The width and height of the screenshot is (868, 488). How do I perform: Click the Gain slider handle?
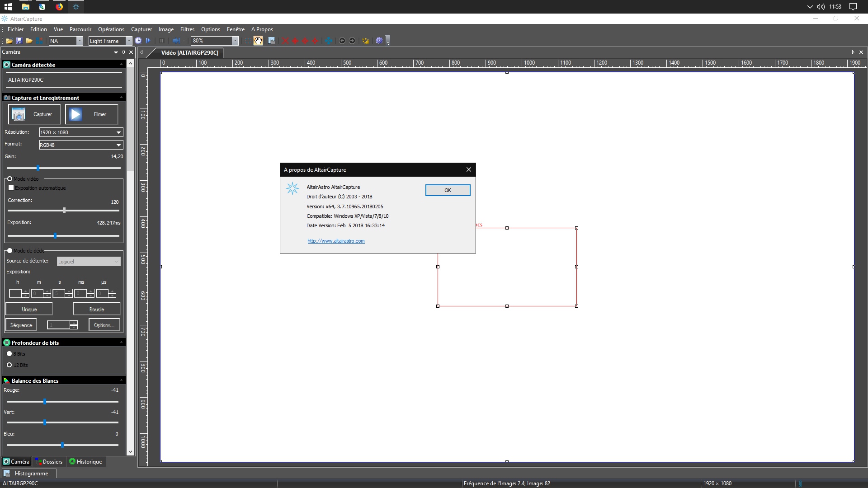click(38, 168)
